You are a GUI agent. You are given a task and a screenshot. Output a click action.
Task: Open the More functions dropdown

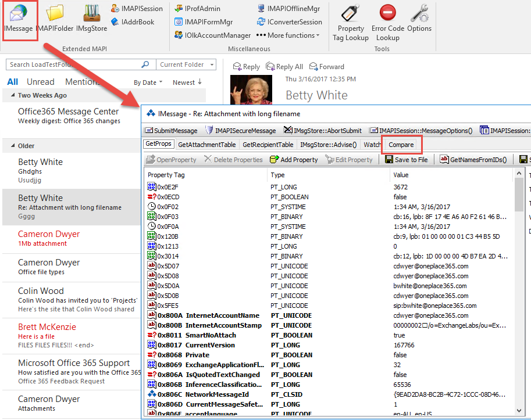point(287,35)
